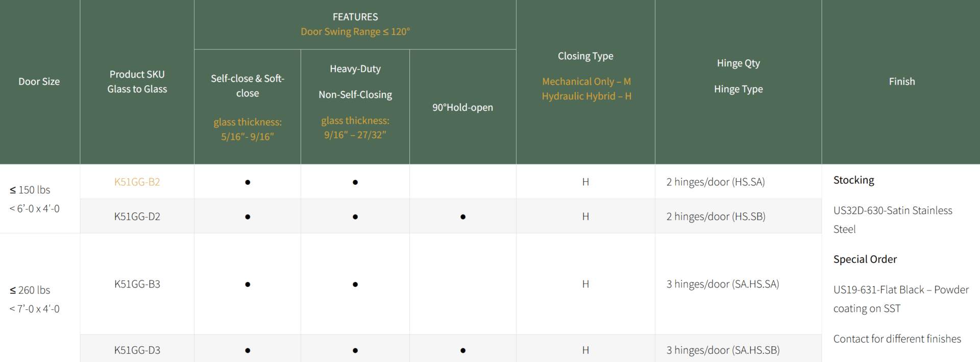
Task: Click the Finish column header
Action: tap(901, 82)
